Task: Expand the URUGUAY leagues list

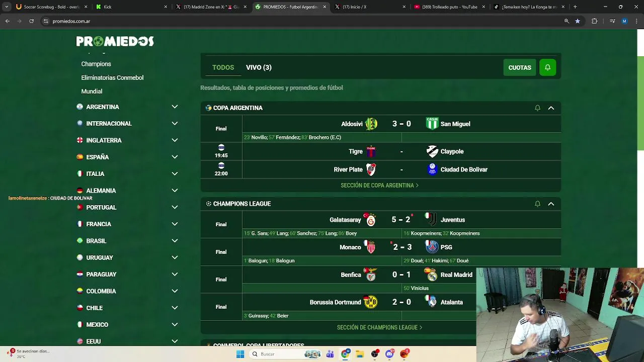Action: click(175, 257)
